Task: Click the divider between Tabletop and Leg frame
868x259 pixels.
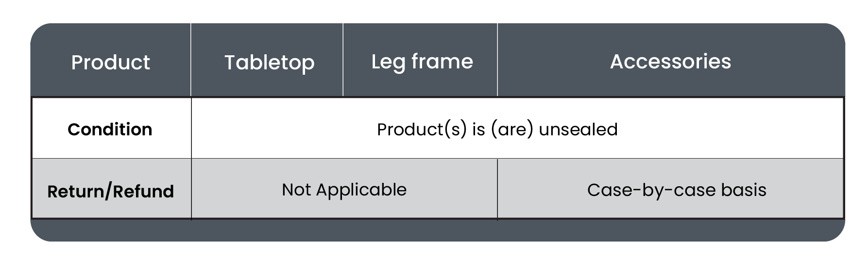Action: pyautogui.click(x=343, y=60)
